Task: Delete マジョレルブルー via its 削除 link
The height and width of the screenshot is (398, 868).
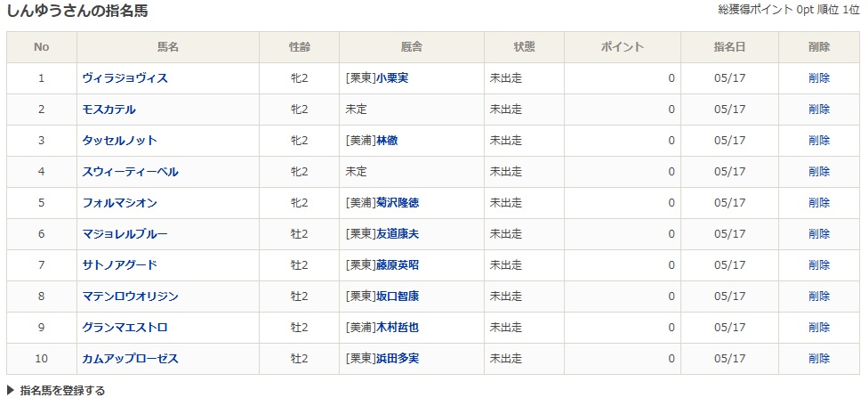Action: pos(819,234)
